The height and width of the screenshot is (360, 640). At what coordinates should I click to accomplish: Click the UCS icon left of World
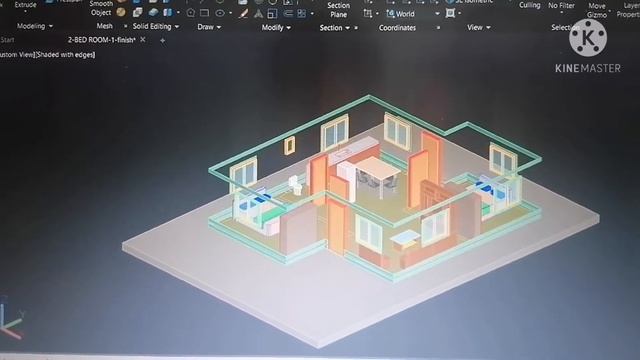click(x=368, y=14)
